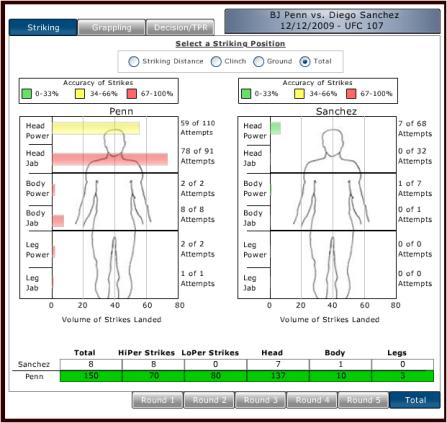Click the Penn chart title
This screenshot has height=423, width=447.
pyautogui.click(x=121, y=111)
